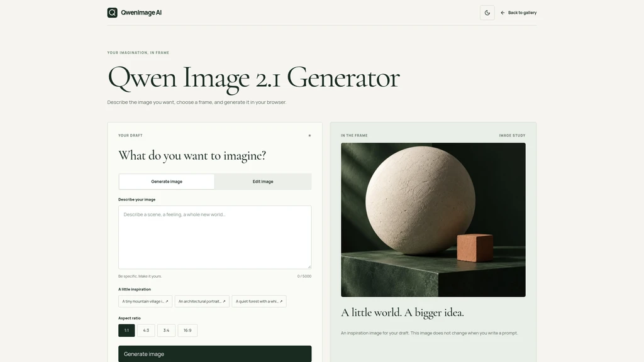
Task: Use the 'An architectural portrait' inspiration chip
Action: coord(202,301)
